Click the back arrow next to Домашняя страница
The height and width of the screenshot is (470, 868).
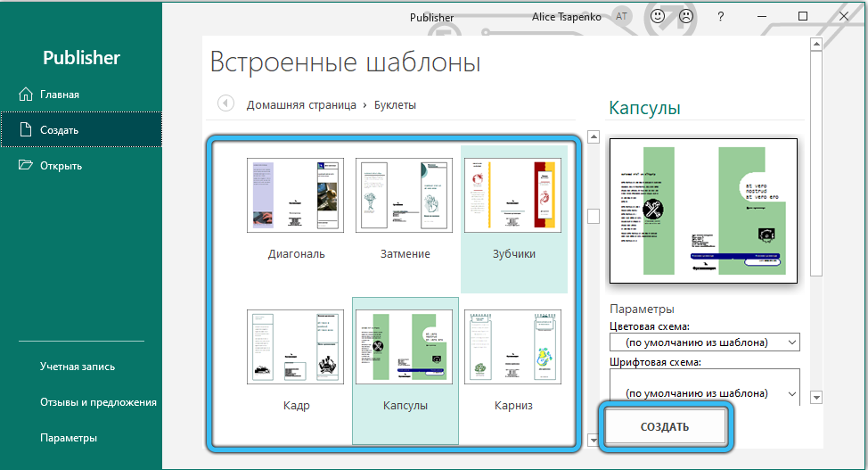[225, 103]
